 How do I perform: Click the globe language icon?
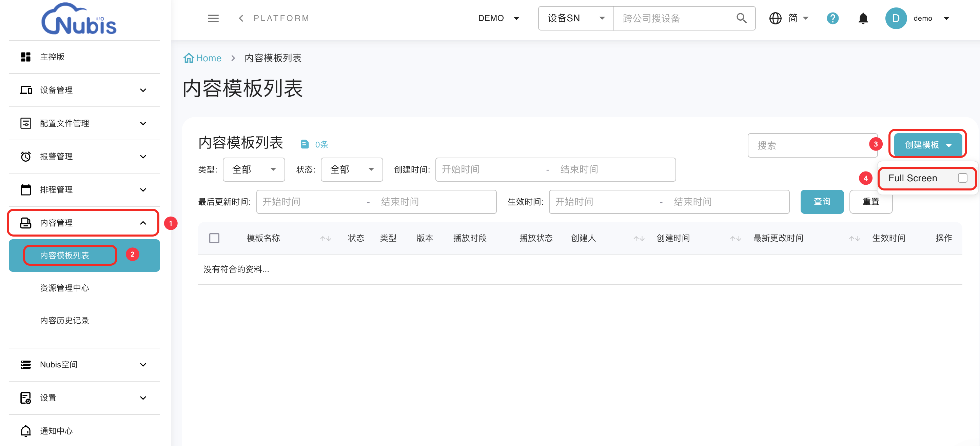point(775,18)
